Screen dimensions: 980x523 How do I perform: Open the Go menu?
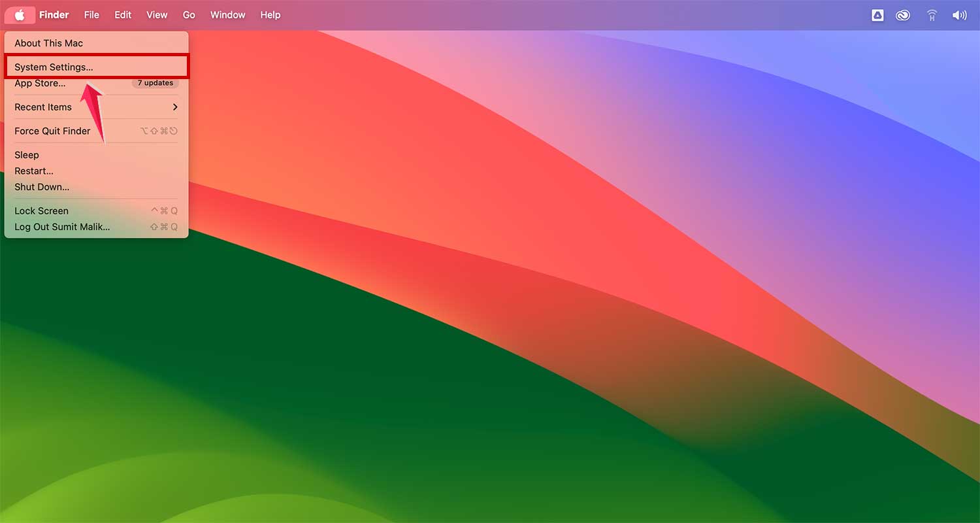coord(189,15)
